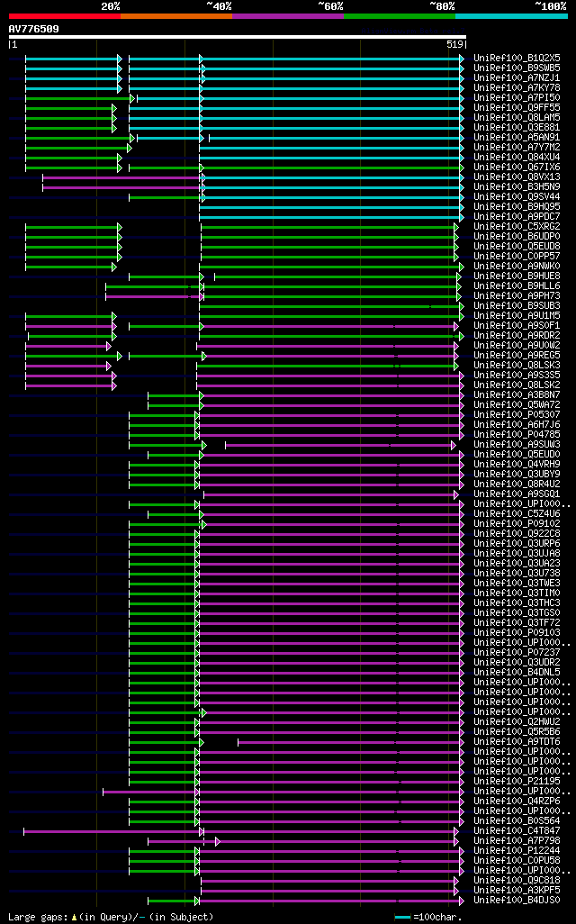Select hit name UniRef100_Q8LSK2
576x924 pixels.
coord(517,385)
